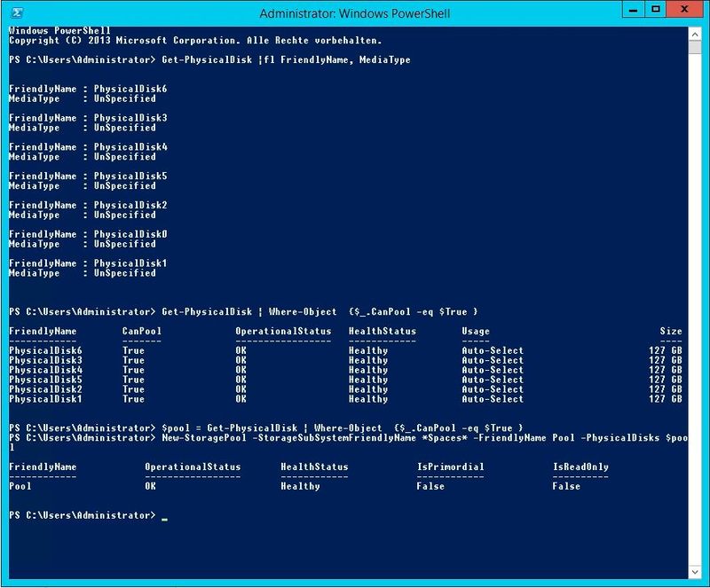
Task: Click the 'New-StoragePool' command text
Action: (204, 438)
